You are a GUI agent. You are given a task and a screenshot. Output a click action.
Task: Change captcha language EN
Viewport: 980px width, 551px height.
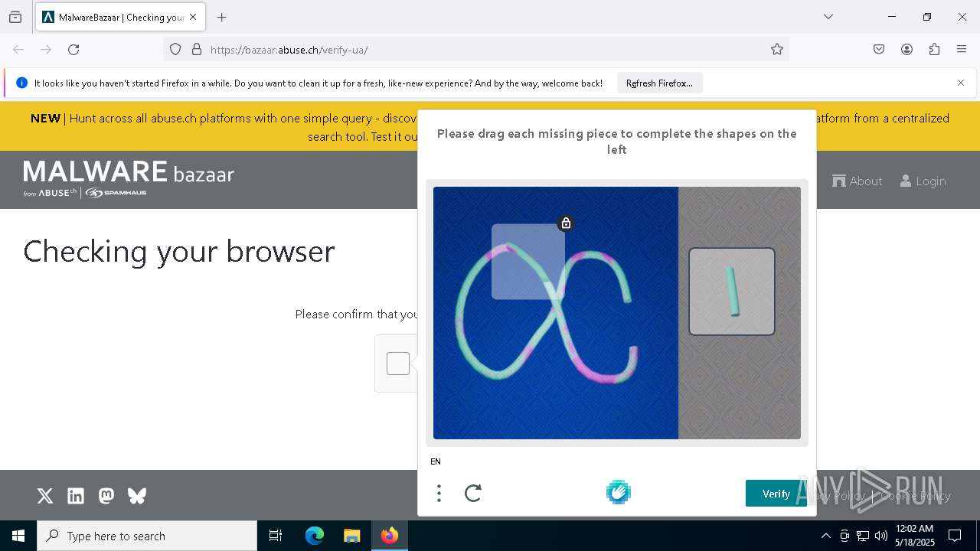point(436,461)
